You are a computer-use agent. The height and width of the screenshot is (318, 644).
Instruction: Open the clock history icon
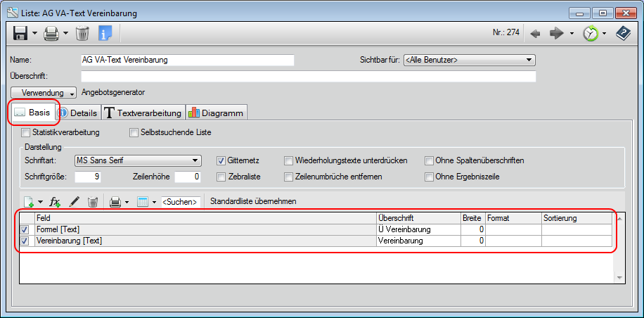[590, 34]
